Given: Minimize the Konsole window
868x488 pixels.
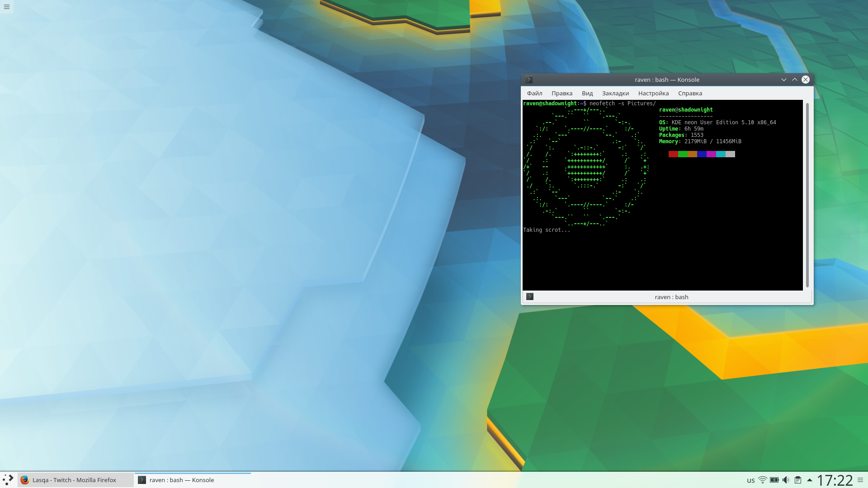Looking at the screenshot, I should (784, 80).
